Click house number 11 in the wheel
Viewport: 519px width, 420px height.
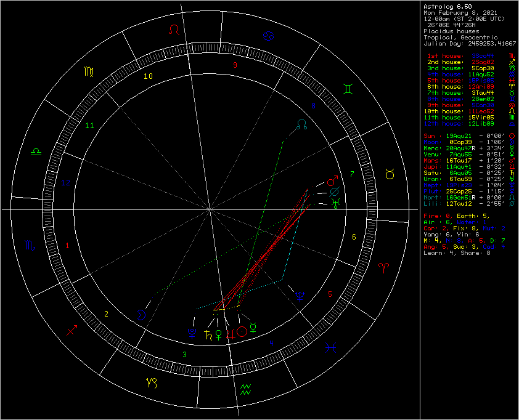point(89,126)
